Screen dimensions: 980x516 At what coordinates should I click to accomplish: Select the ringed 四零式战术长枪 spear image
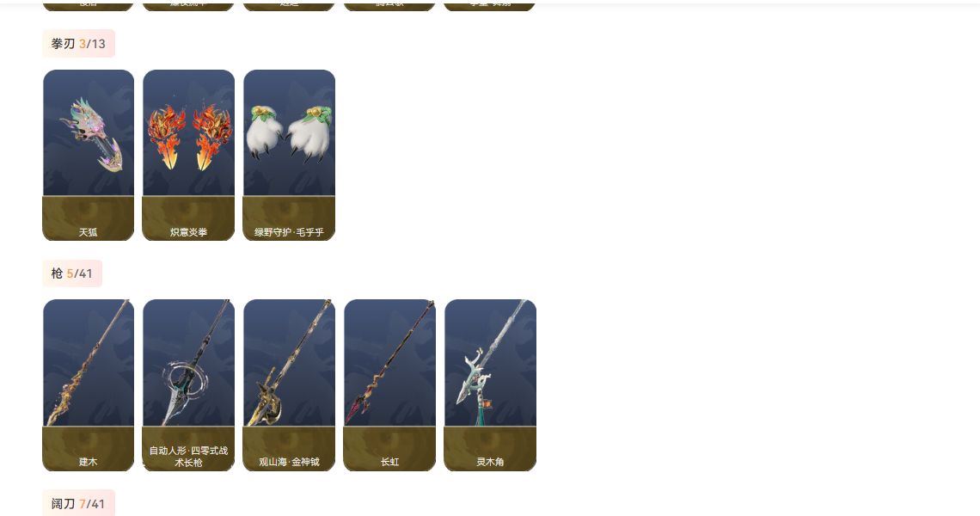point(189,363)
